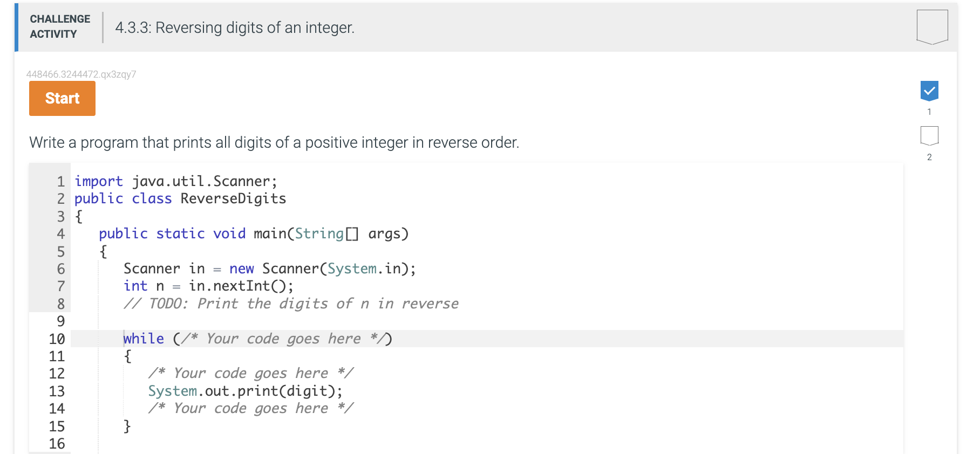Click the comment placeholder on line 14
The image size is (980, 454).
(251, 408)
